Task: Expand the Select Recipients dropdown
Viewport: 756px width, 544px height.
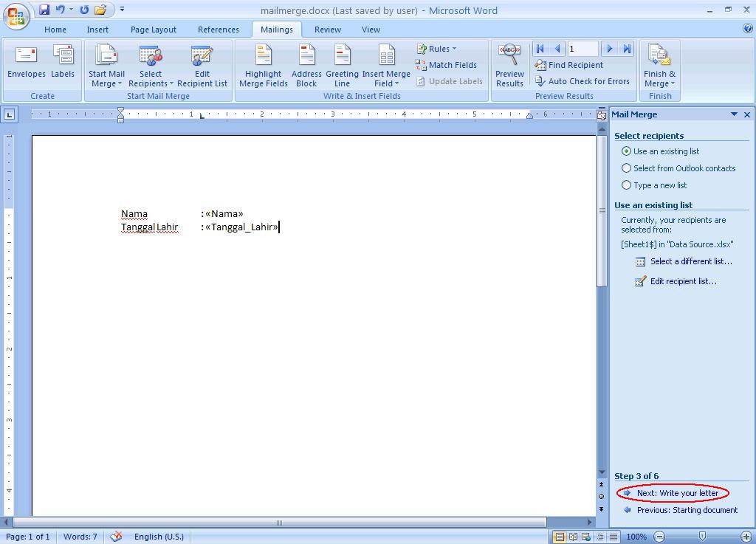Action: pos(171,84)
